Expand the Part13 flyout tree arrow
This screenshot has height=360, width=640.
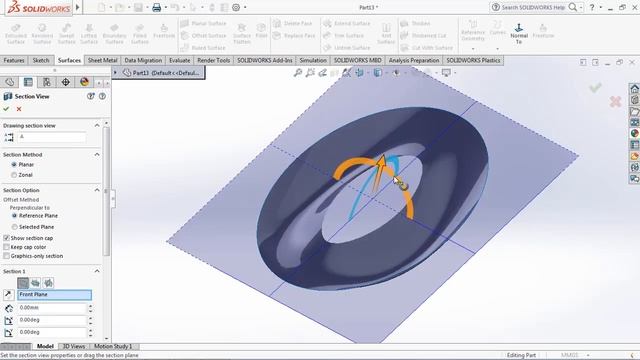coord(116,73)
